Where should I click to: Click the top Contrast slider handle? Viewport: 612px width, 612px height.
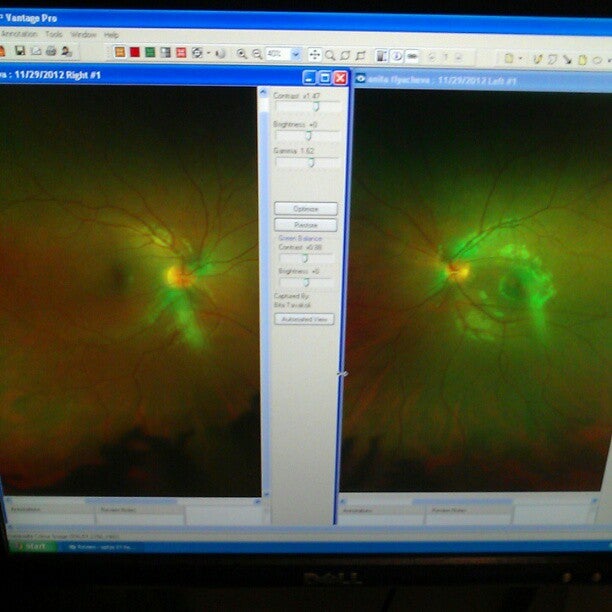click(x=317, y=105)
